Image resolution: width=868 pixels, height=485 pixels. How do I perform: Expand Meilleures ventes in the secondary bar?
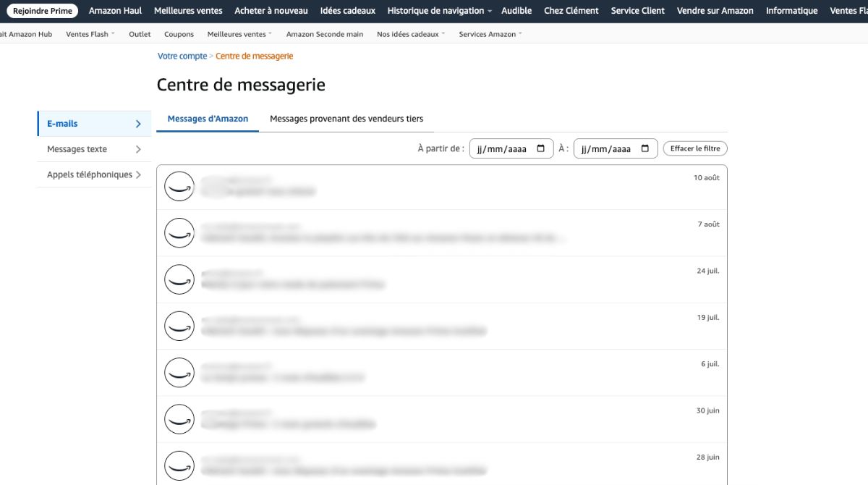pyautogui.click(x=239, y=34)
